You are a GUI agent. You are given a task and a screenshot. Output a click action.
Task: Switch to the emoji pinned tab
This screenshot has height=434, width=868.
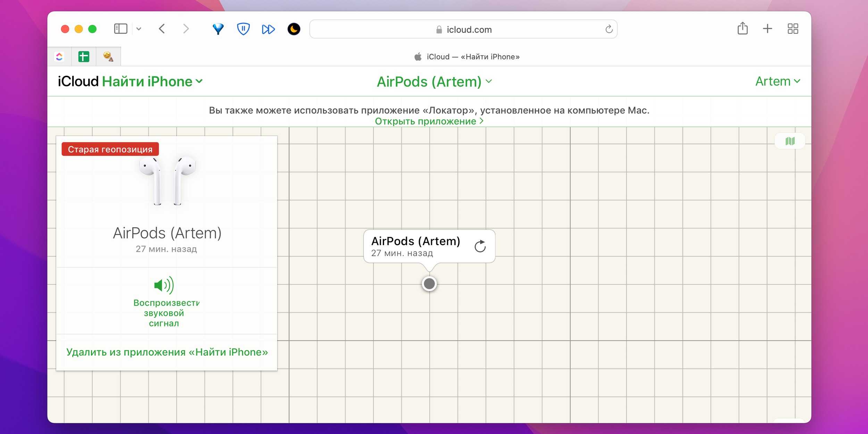(108, 57)
